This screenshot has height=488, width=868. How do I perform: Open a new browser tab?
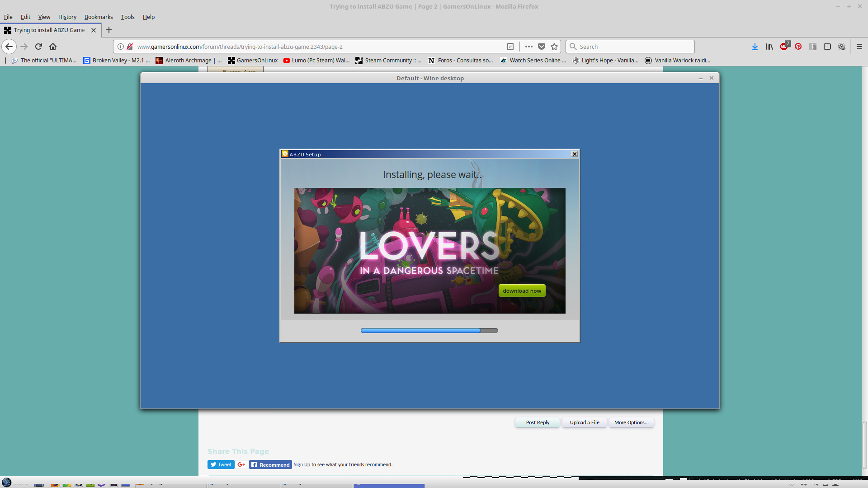[109, 30]
